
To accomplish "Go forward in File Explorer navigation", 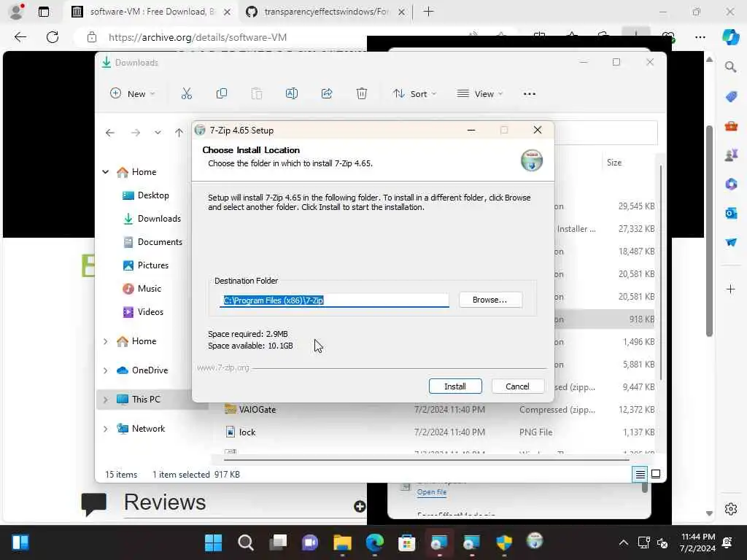I will click(136, 133).
